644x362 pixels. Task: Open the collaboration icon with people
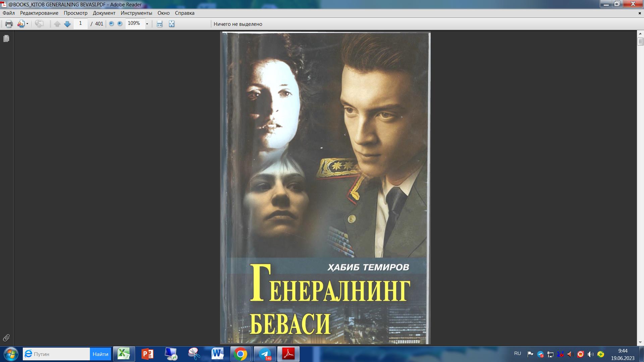click(x=21, y=24)
